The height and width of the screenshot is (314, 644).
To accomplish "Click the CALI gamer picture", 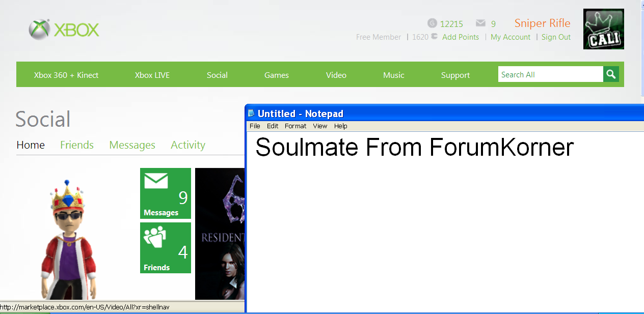I will pyautogui.click(x=603, y=29).
